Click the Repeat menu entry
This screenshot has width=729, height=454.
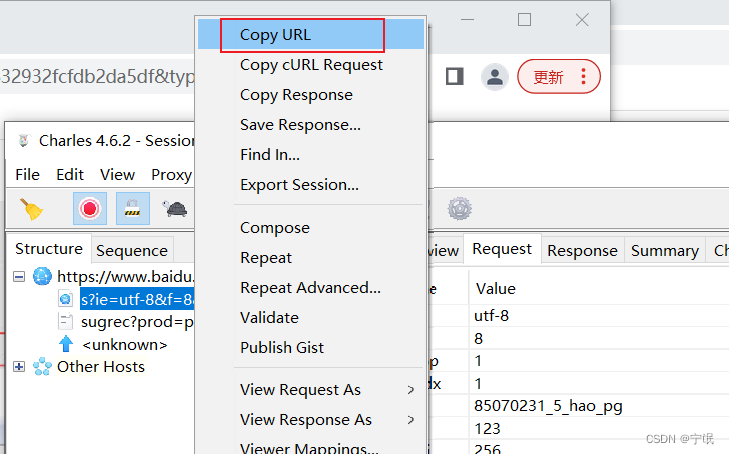pyautogui.click(x=311, y=257)
